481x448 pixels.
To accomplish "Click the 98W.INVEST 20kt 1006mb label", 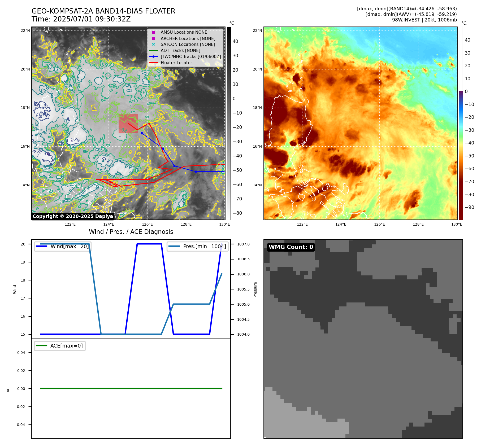I will 424,20.
